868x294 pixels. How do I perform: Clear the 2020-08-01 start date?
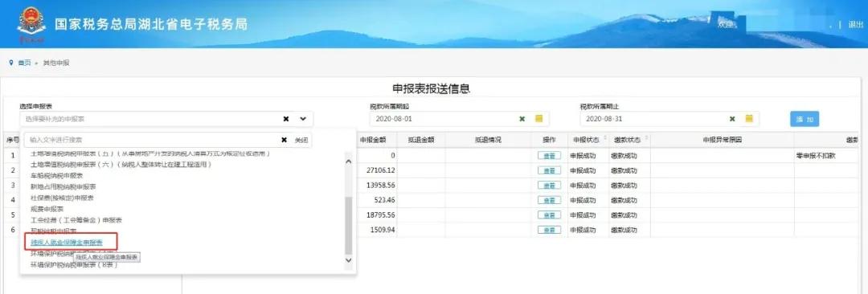(522, 119)
